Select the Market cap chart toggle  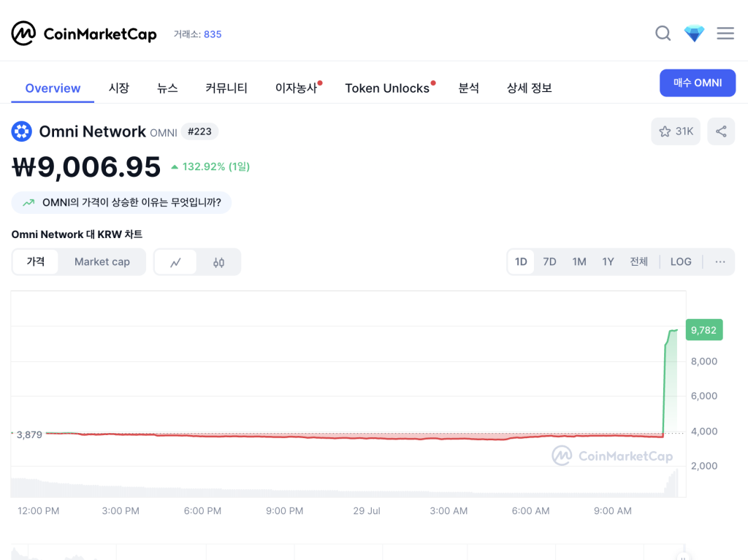[102, 261]
